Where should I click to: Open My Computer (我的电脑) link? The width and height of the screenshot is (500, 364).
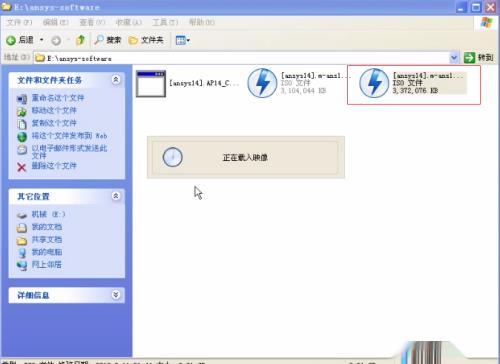pos(47,252)
